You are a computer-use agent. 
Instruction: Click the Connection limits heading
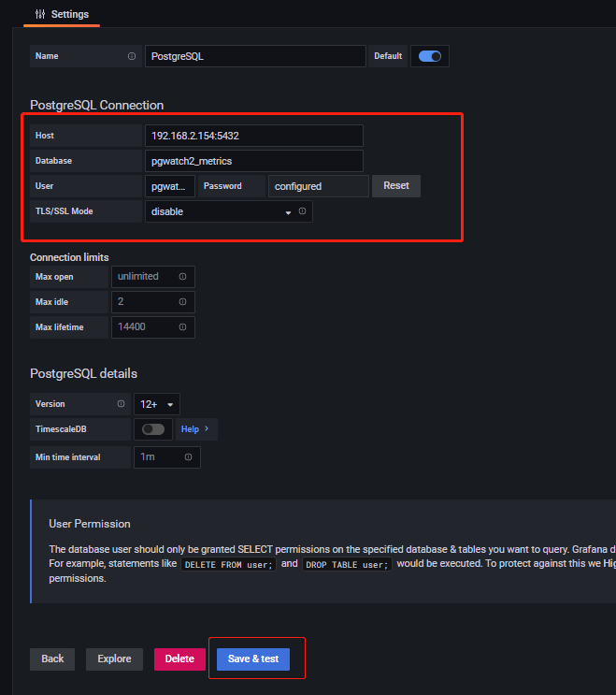(x=69, y=257)
